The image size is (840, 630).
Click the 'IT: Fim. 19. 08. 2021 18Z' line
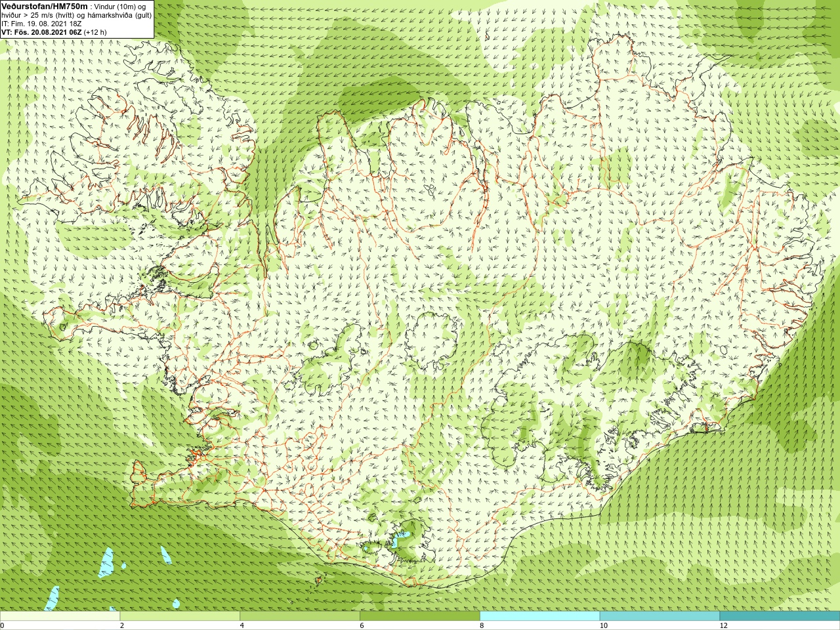coord(41,24)
